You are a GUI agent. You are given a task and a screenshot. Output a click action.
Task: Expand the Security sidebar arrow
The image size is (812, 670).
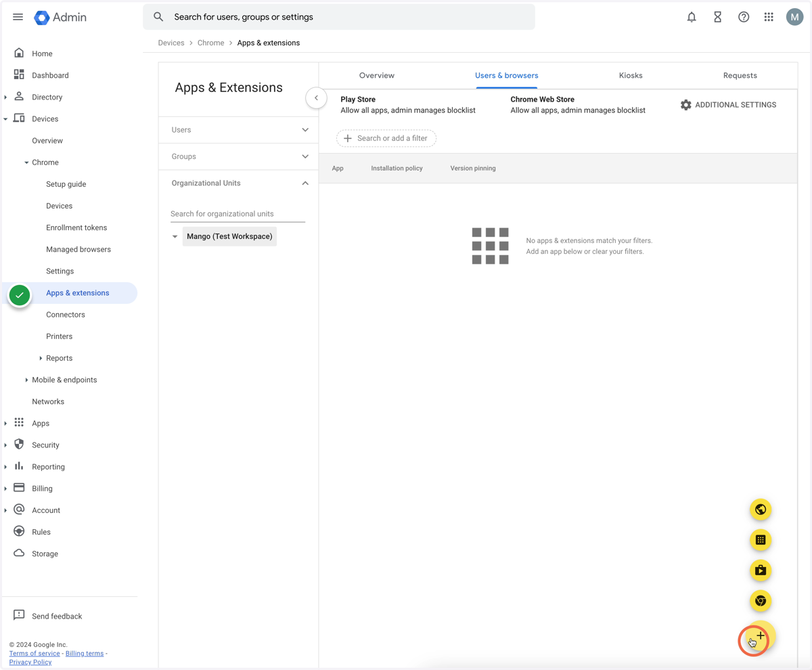pyautogui.click(x=5, y=445)
